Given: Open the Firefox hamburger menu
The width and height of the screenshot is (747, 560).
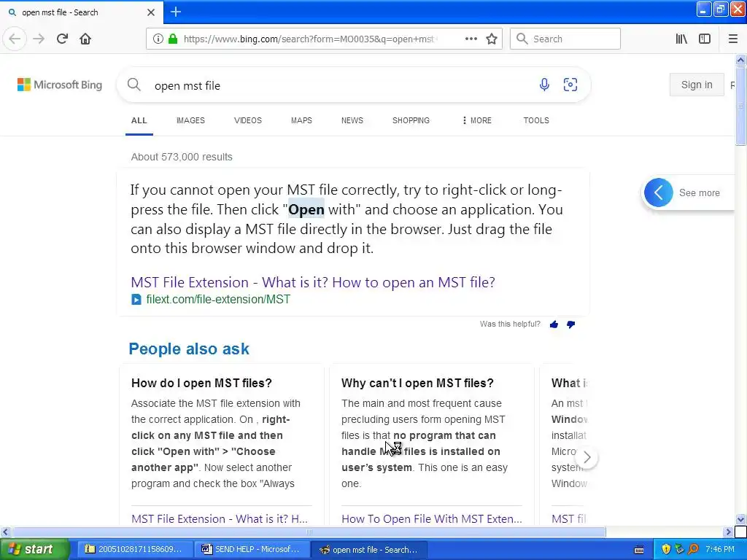Looking at the screenshot, I should 732,39.
